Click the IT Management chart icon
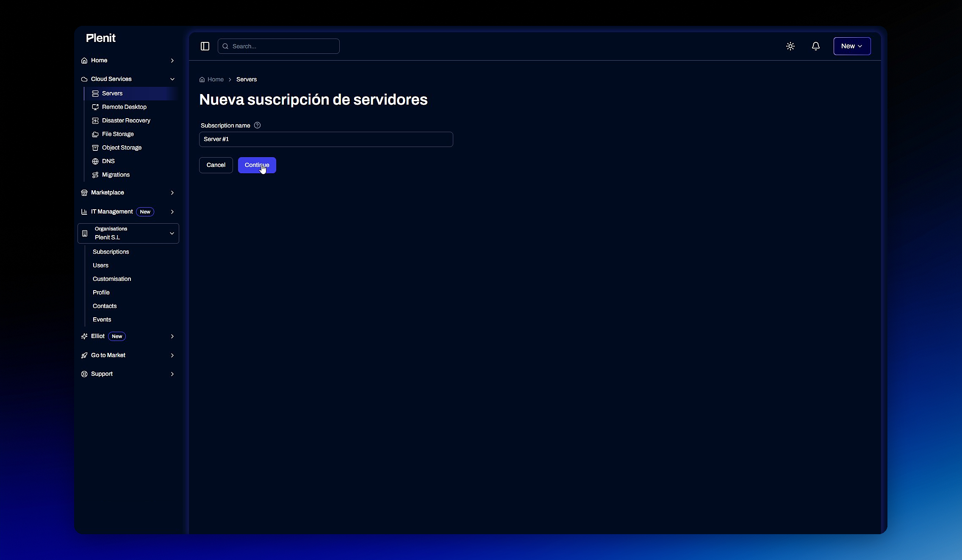962x560 pixels. pyautogui.click(x=84, y=212)
